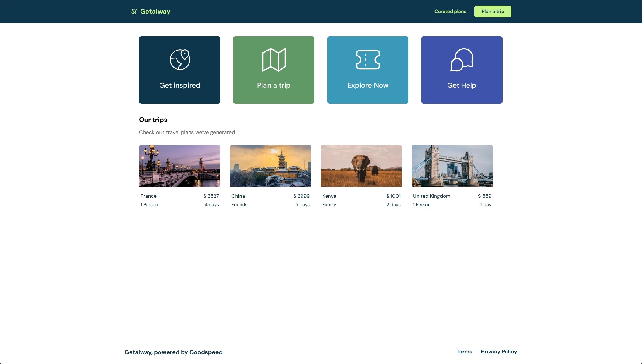
Task: Click the United Kingdom trip title
Action: click(x=431, y=196)
